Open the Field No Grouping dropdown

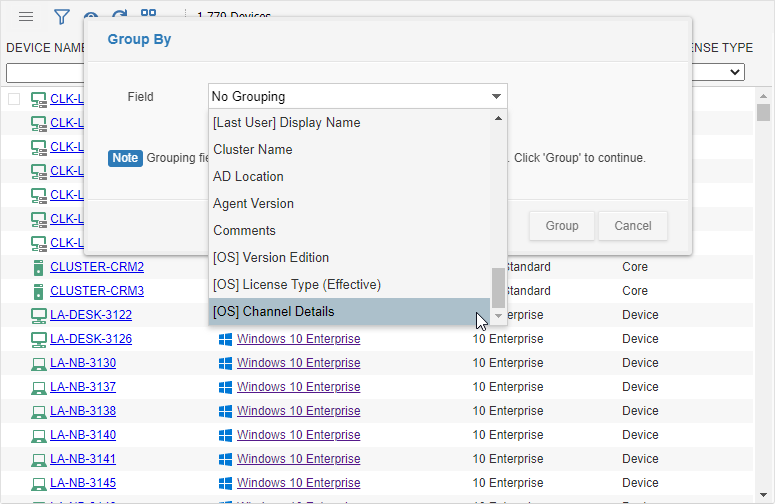pyautogui.click(x=357, y=96)
